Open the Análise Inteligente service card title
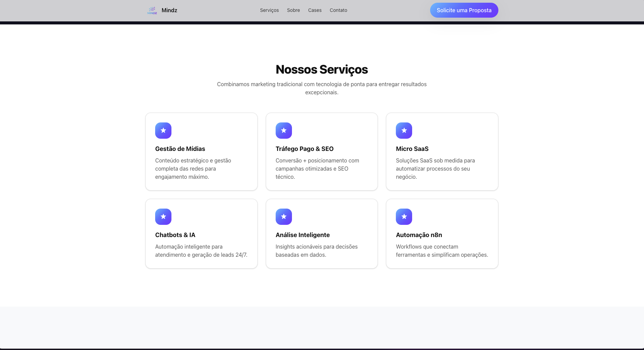The height and width of the screenshot is (350, 644). pos(302,235)
